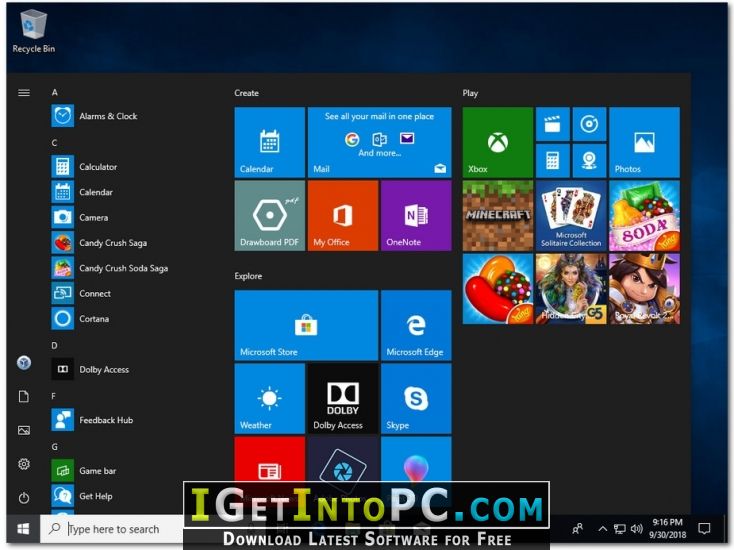Launch the Microsoft Edge tile
734x550 pixels.
tap(416, 325)
